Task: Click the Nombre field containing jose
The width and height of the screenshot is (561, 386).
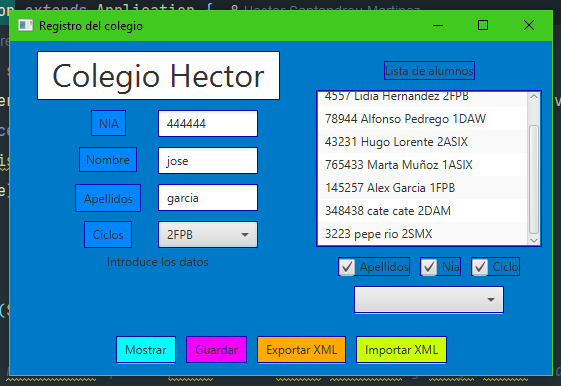Action: pos(208,161)
